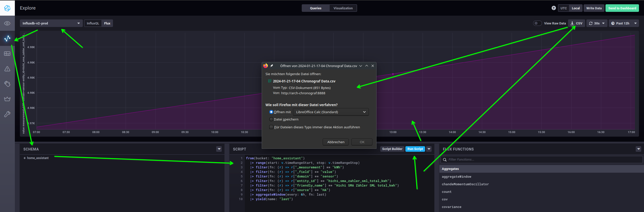The height and width of the screenshot is (212, 644).
Task: Select the covariance function
Action: [x=451, y=207]
